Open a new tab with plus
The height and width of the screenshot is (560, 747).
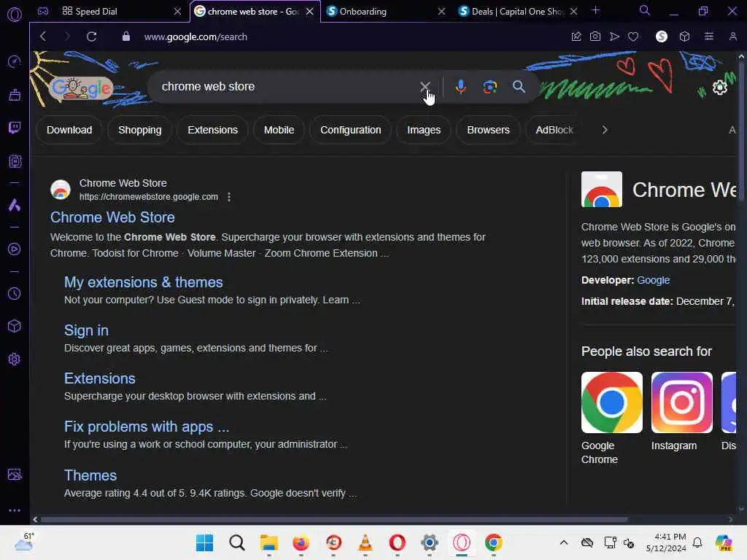coord(595,10)
